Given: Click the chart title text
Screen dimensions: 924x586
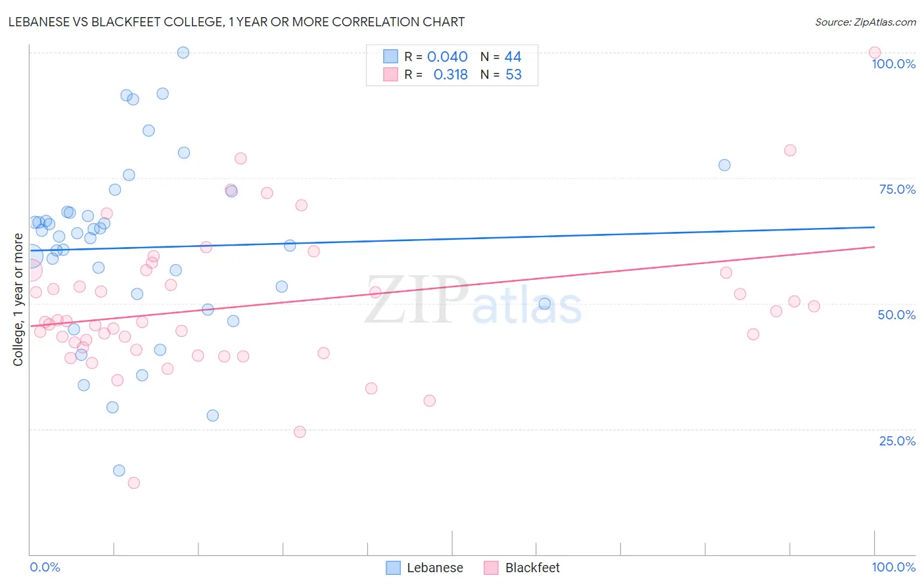Looking at the screenshot, I should (x=237, y=22).
